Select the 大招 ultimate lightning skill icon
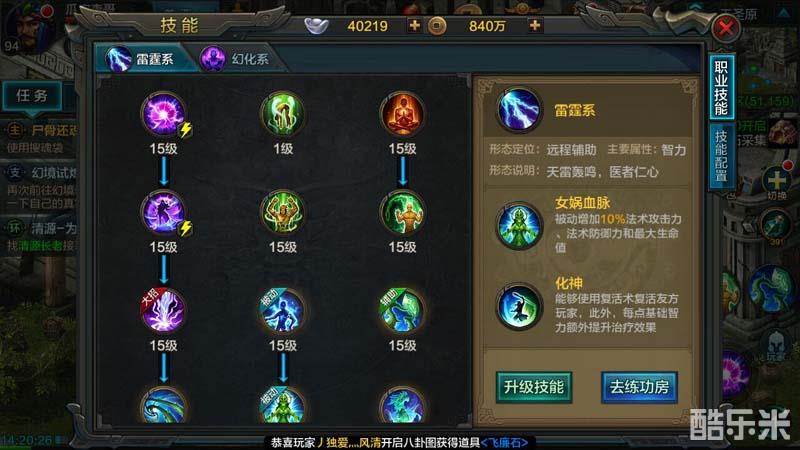Viewport: 800px width, 450px height. [x=163, y=310]
